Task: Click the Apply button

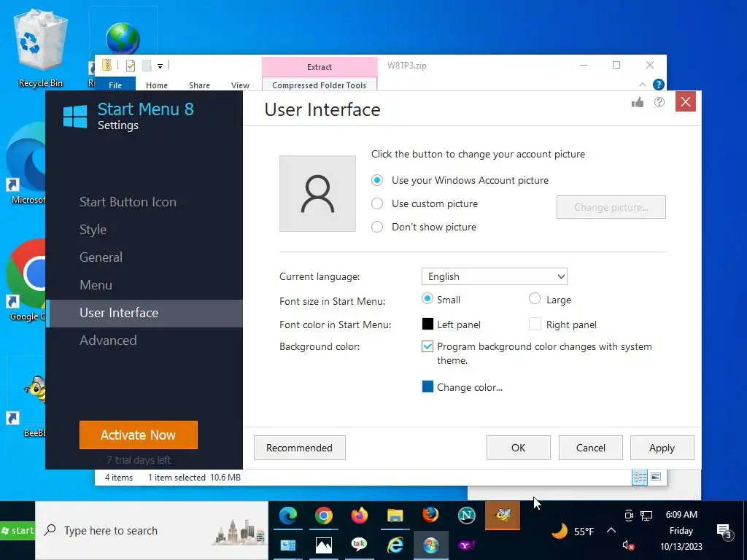Action: (x=662, y=448)
